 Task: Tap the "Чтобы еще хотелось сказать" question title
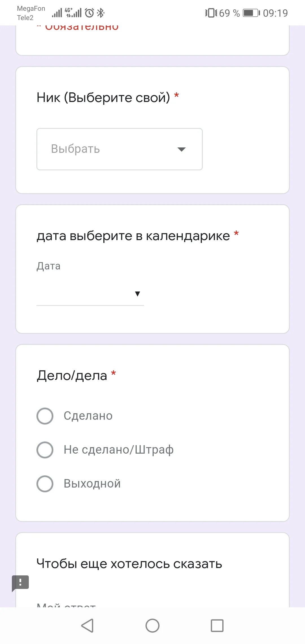pos(129,564)
